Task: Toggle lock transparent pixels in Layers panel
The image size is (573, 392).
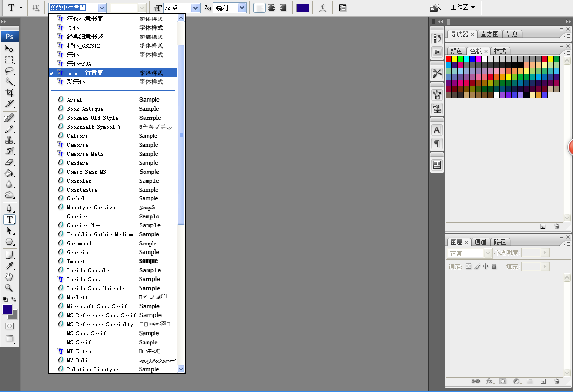Action: [469, 266]
